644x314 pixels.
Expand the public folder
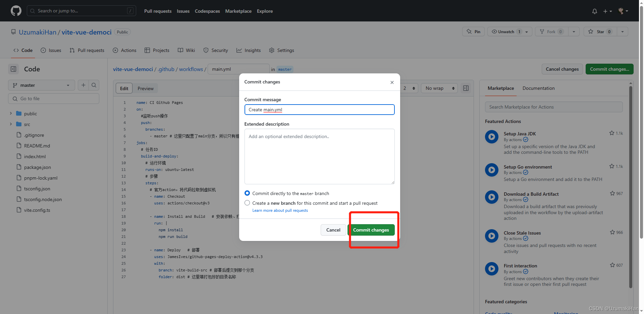point(11,114)
